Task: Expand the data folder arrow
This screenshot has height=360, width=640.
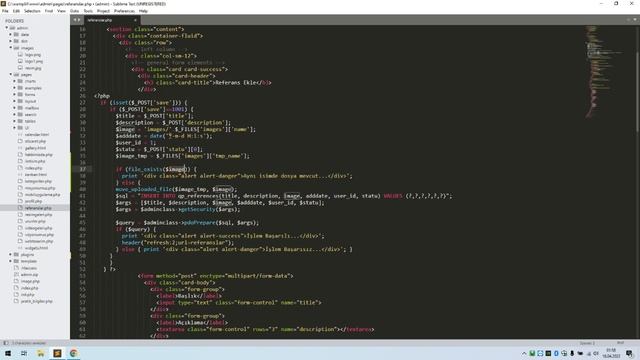Action: pyautogui.click(x=11, y=35)
